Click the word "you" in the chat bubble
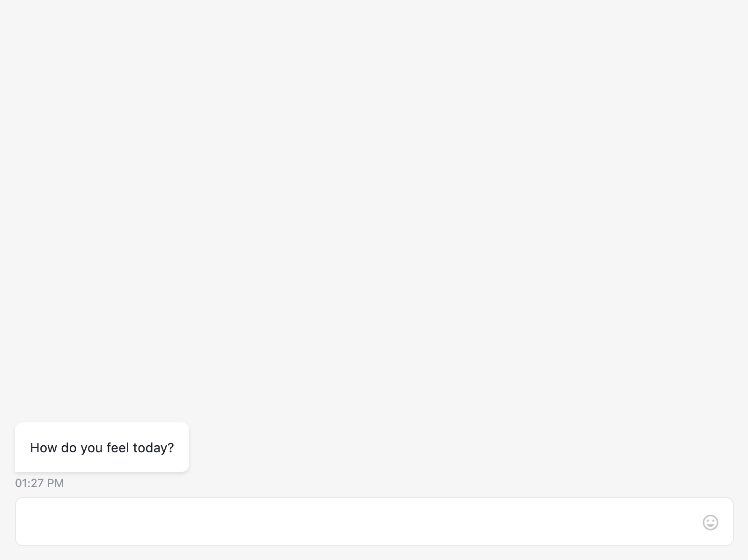Image resolution: width=748 pixels, height=560 pixels. [91, 448]
